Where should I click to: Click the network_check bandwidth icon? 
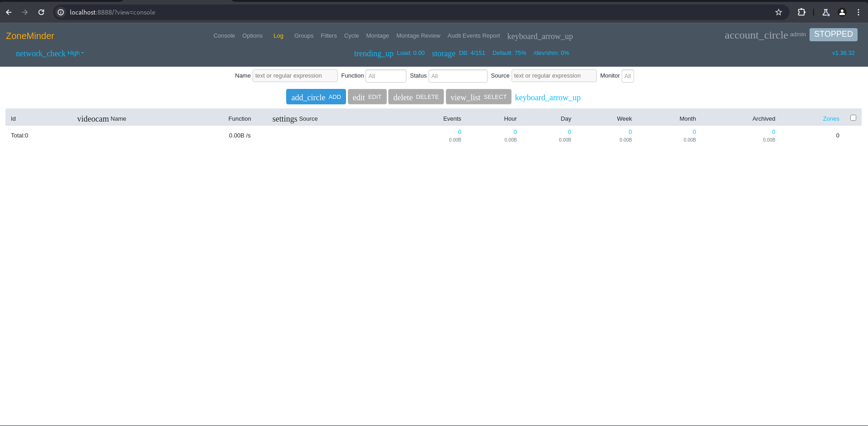pos(40,54)
